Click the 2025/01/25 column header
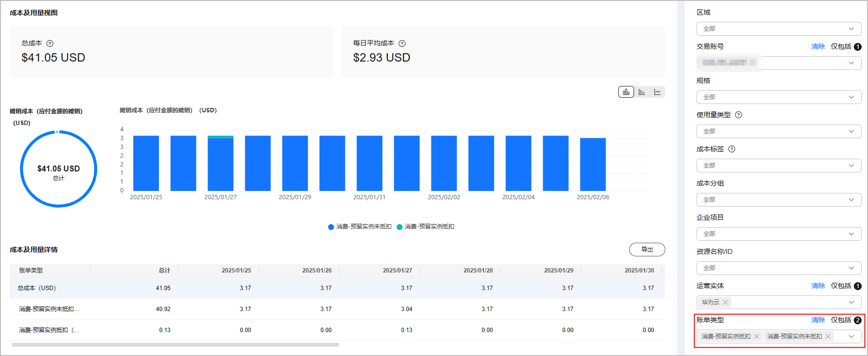 click(236, 271)
